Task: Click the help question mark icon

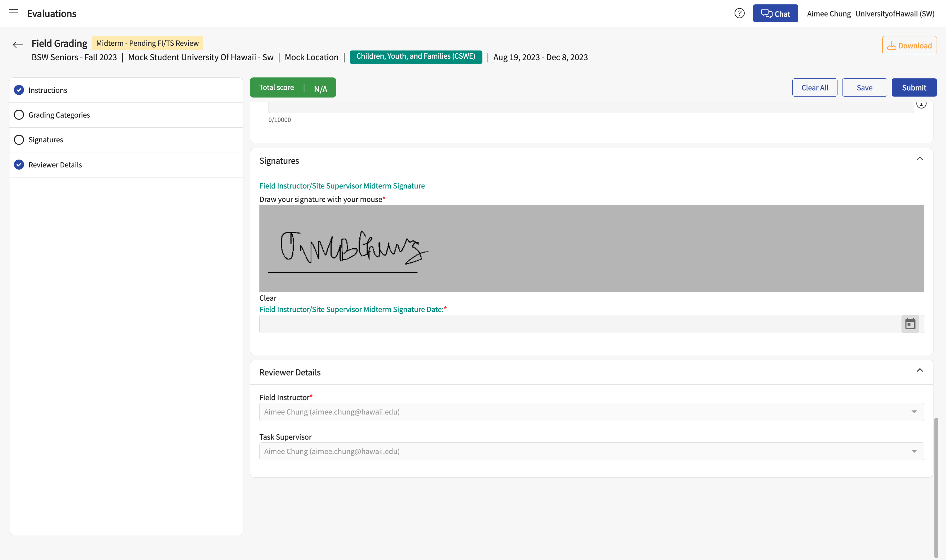Action: pos(739,13)
